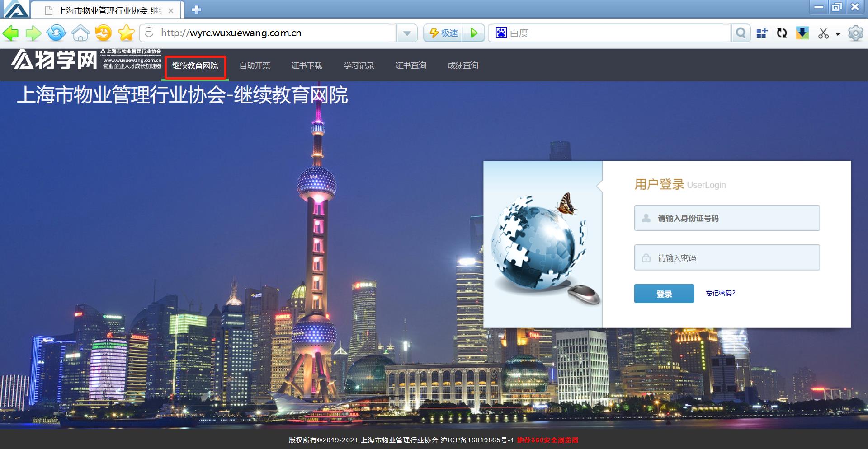Bookmark page with the yellow star icon
This screenshot has height=449, width=868.
pyautogui.click(x=126, y=33)
